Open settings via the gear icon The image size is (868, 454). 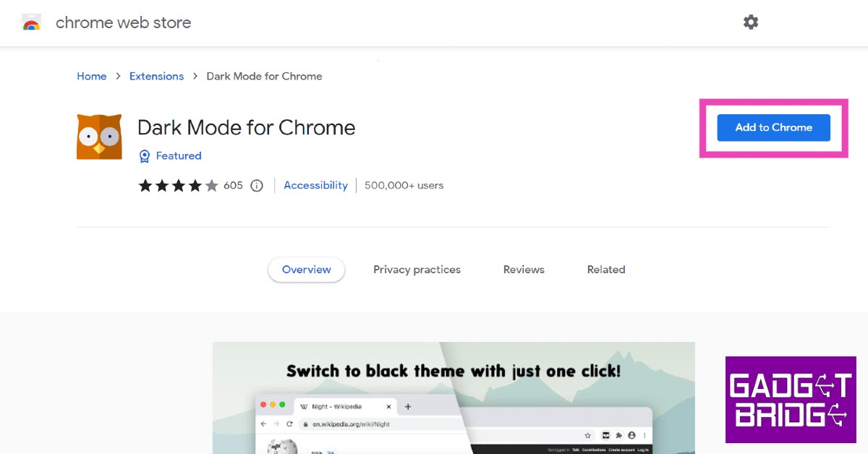[751, 22]
